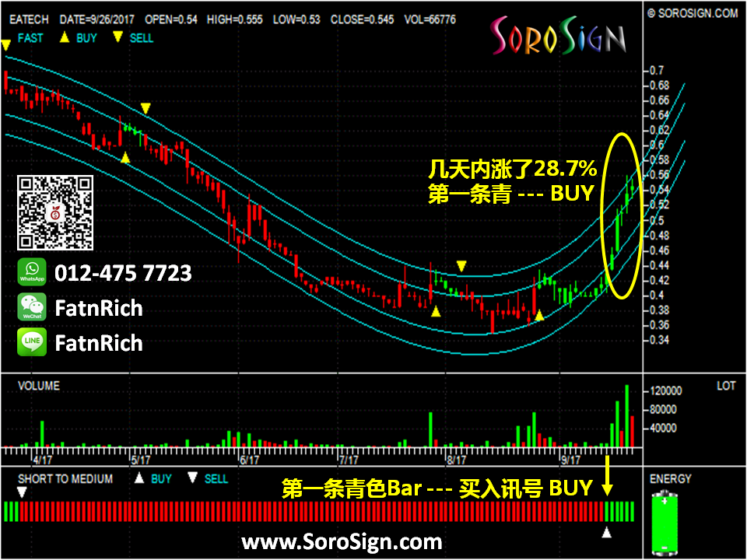Image resolution: width=747 pixels, height=560 pixels.
Task: Click the 7/17 date axis label
Action: click(349, 460)
